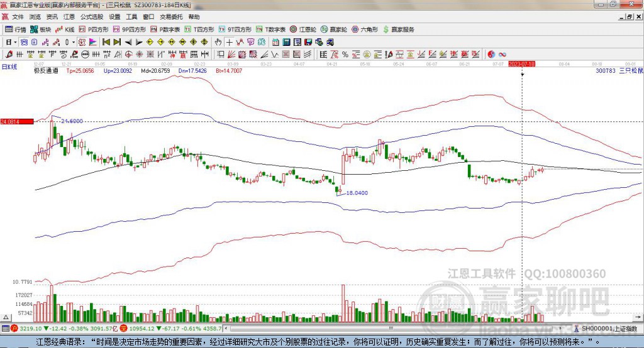Click the 18.0400 low price label
The width and height of the screenshot is (644, 348).
pyautogui.click(x=357, y=192)
